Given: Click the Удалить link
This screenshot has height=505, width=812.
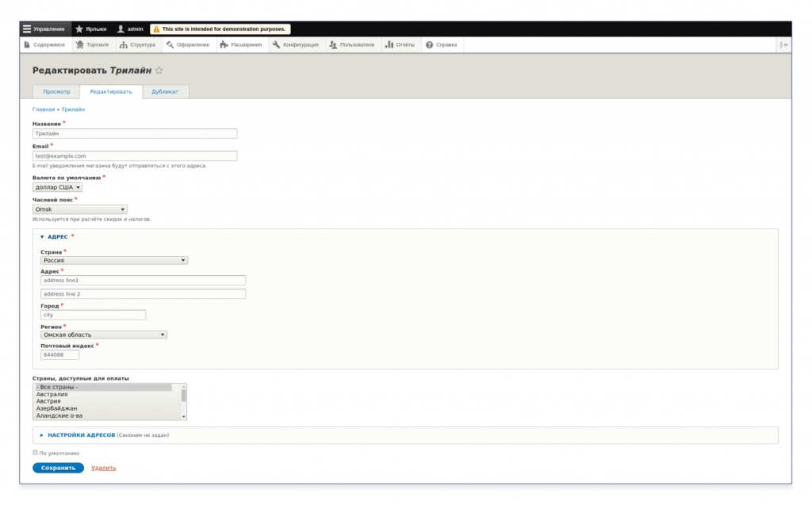Looking at the screenshot, I should coord(104,468).
